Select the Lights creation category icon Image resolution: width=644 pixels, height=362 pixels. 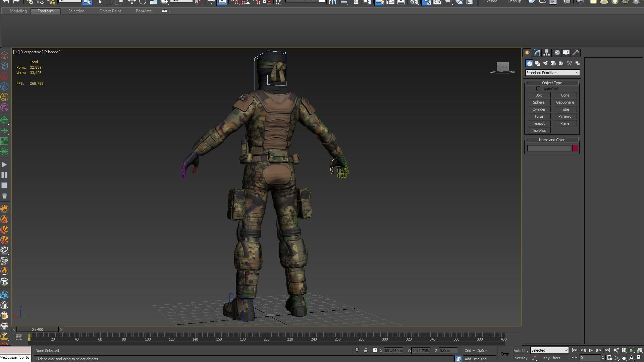point(545,63)
